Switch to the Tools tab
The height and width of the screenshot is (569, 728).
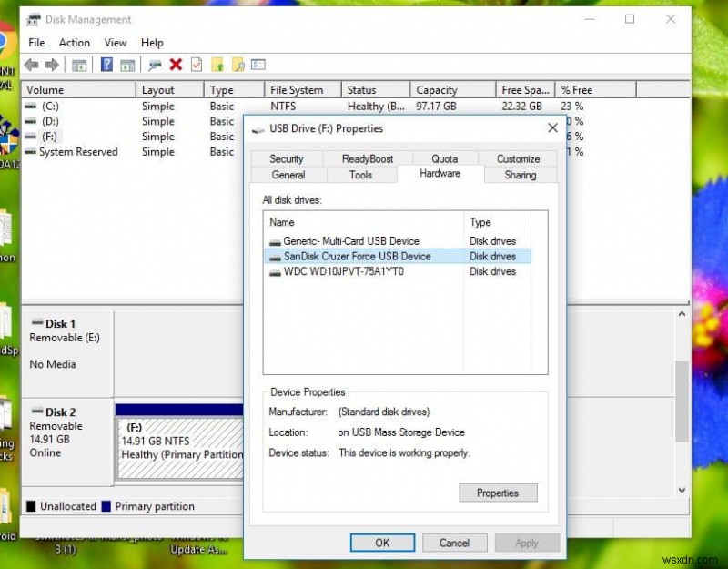click(x=361, y=175)
